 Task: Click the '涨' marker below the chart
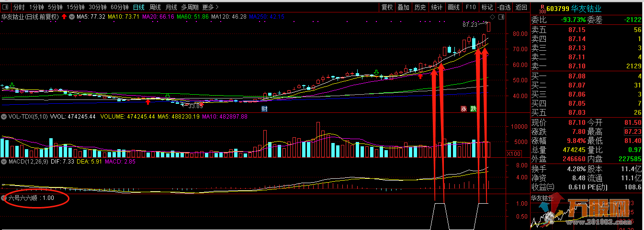pyautogui.click(x=463, y=109)
